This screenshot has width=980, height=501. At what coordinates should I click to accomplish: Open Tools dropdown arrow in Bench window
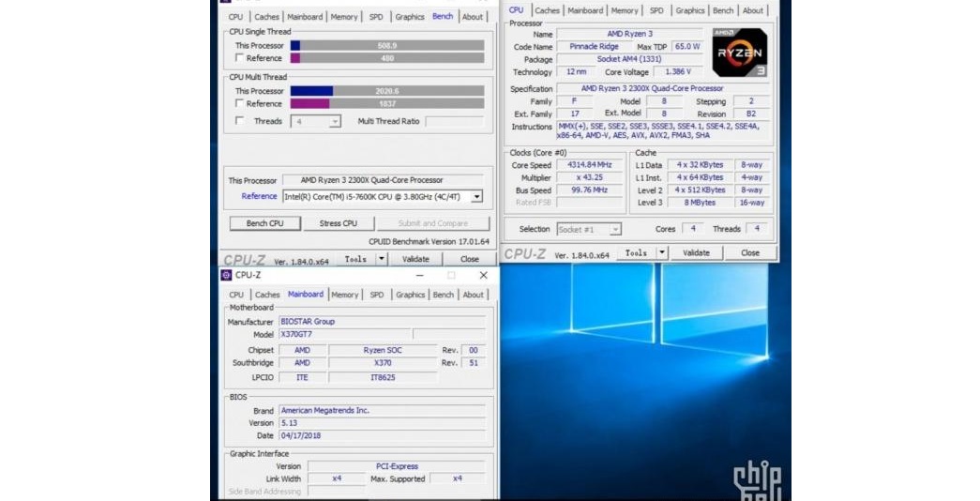point(381,258)
